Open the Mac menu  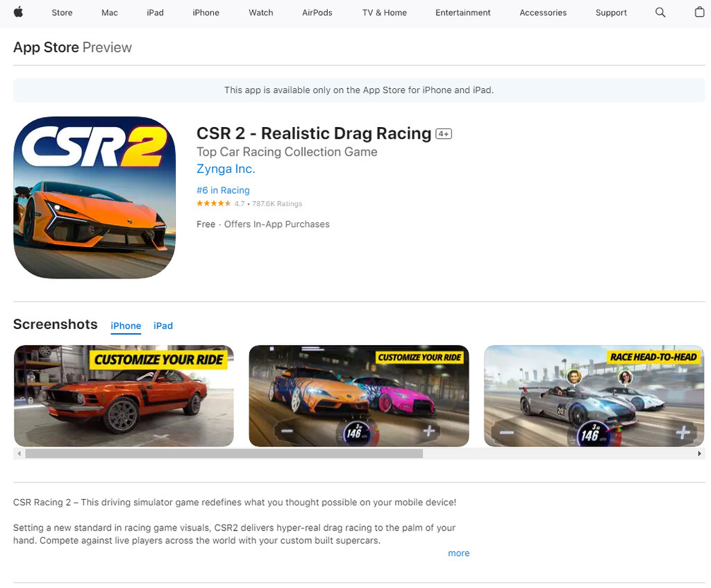[x=110, y=12]
